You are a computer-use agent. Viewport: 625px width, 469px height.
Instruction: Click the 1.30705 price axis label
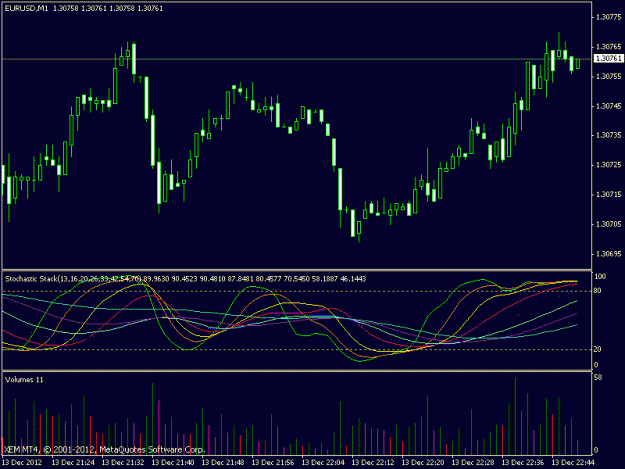point(608,224)
